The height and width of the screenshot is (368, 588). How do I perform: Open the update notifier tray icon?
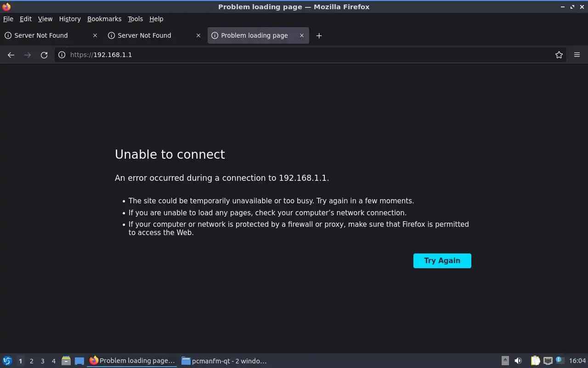[x=560, y=361]
